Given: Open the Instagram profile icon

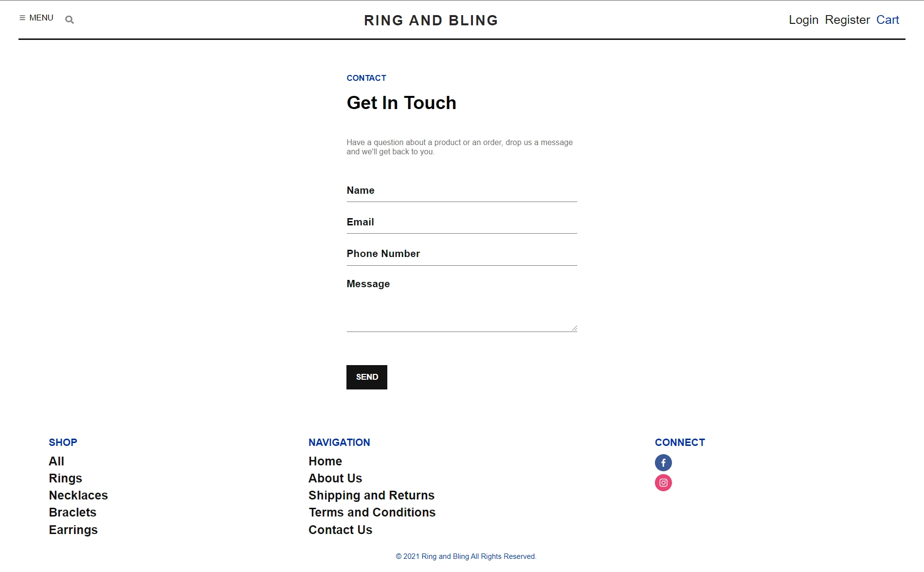Looking at the screenshot, I should point(663,483).
